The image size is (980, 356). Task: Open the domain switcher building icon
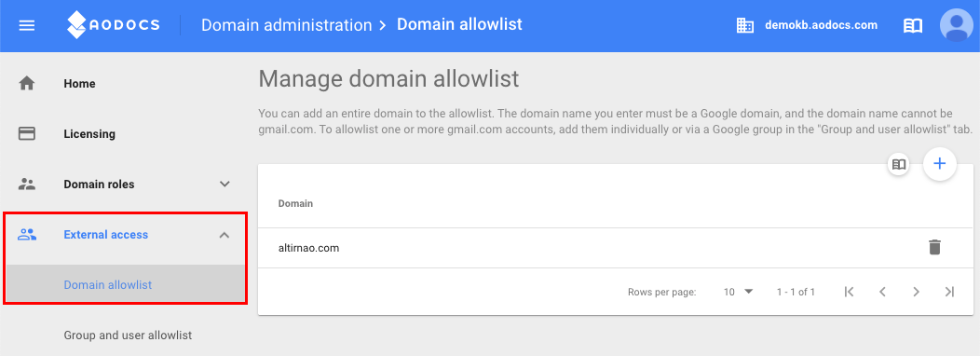click(744, 26)
